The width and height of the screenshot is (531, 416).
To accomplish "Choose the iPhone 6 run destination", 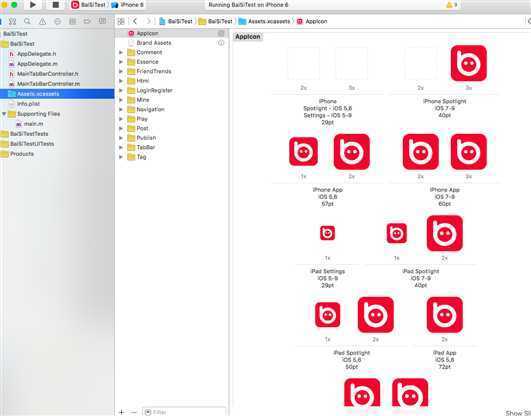I will 128,5.
